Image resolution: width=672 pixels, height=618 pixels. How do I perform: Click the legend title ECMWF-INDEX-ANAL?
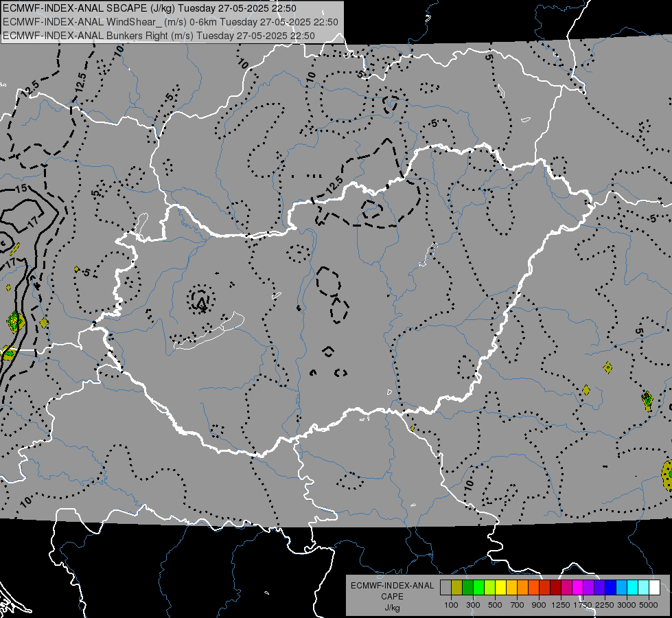click(392, 586)
